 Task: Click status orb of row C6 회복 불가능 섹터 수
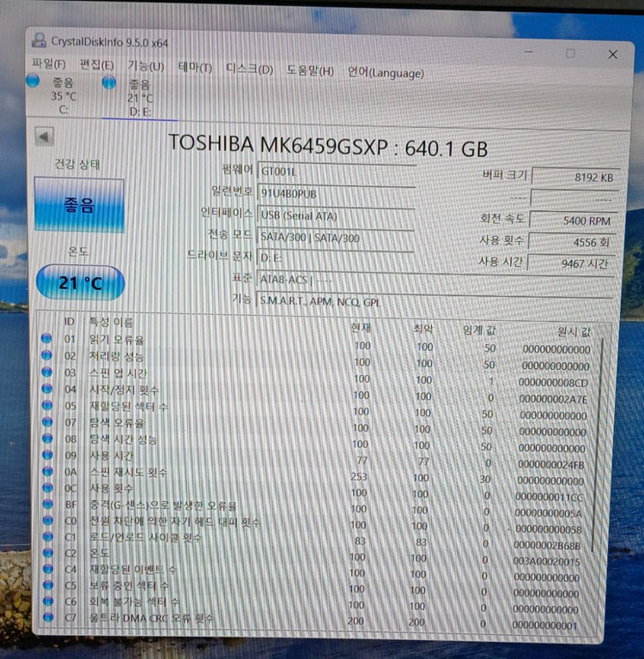point(48,601)
